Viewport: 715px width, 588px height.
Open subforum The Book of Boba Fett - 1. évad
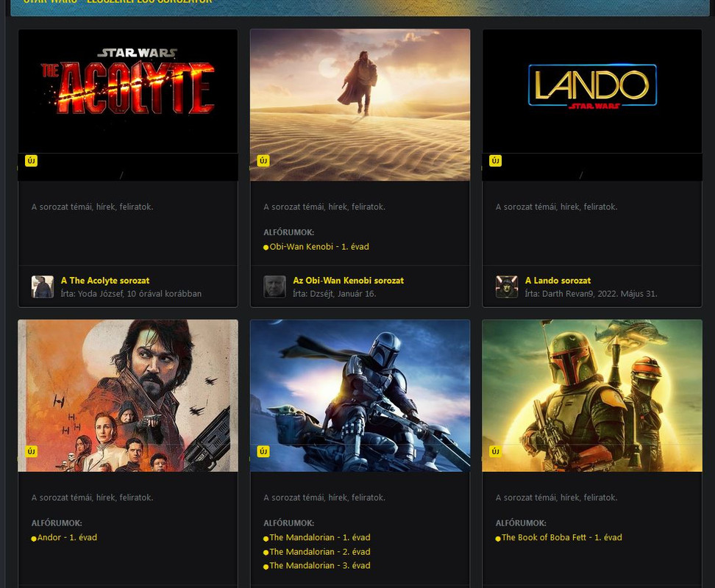coord(562,537)
